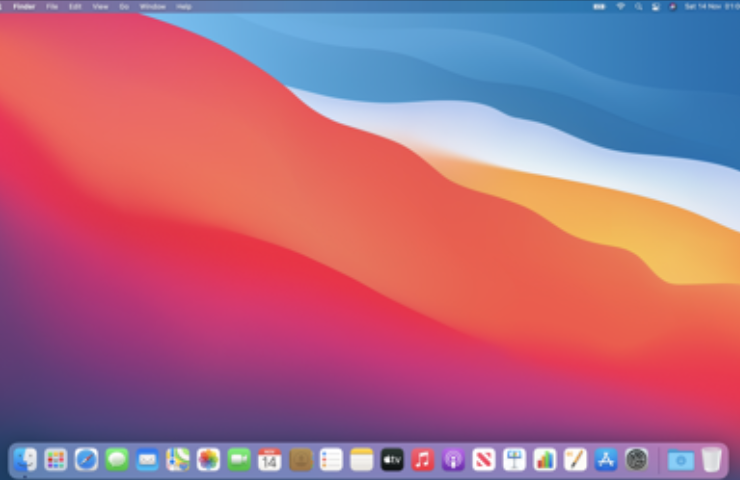Activate Siri from the menu bar
The image size is (740, 480).
click(x=673, y=7)
